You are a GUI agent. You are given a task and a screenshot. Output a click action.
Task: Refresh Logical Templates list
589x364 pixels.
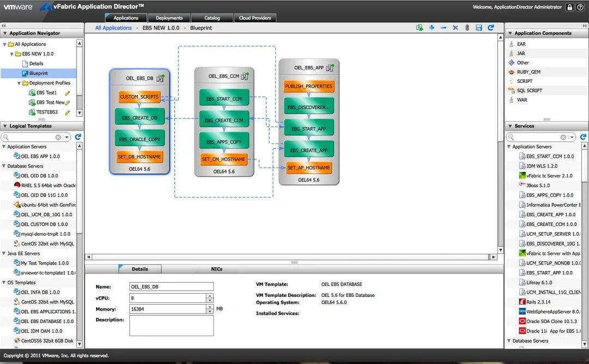78,137
